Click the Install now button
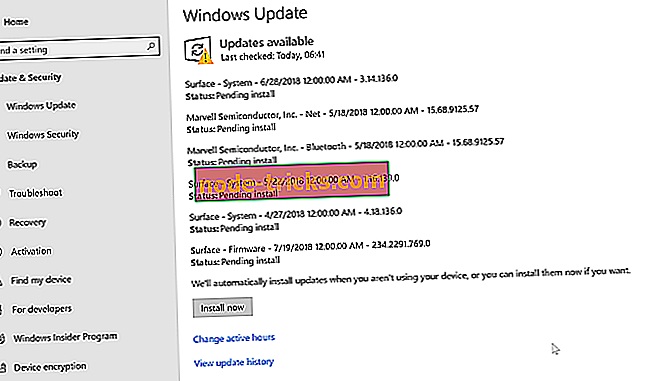Image resolution: width=645 pixels, height=381 pixels. (223, 307)
